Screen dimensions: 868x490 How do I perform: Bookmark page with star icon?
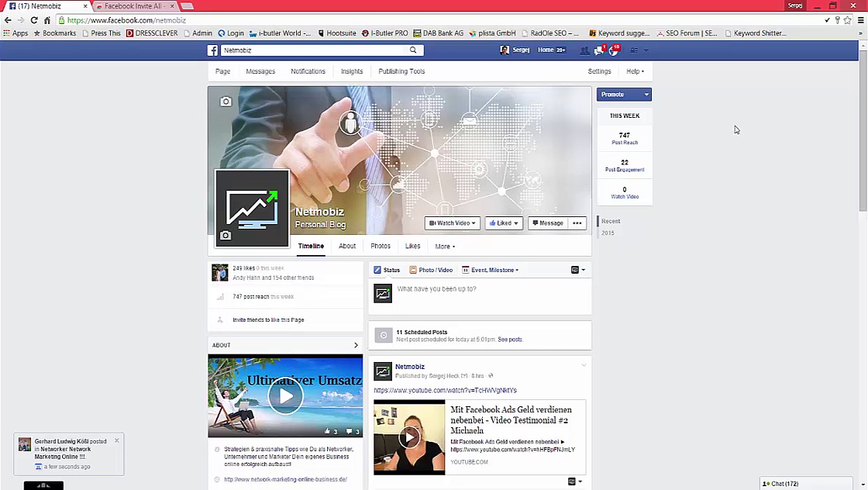tap(848, 20)
